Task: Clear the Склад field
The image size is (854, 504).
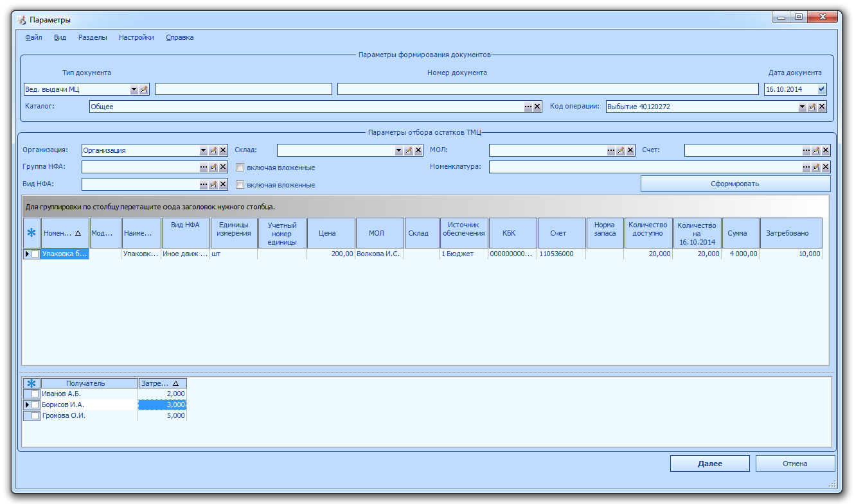Action: (418, 150)
